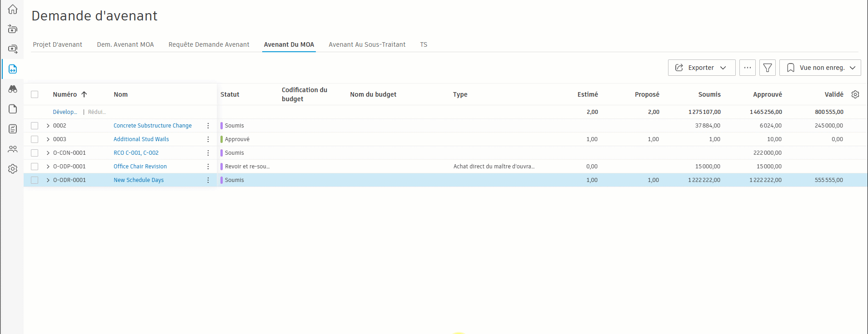Open row menu for Additional Stud Walls
The height and width of the screenshot is (334, 868).
coord(208,139)
